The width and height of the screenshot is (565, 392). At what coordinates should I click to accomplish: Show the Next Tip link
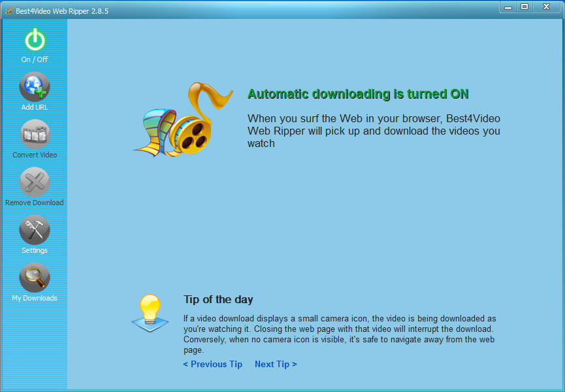point(276,365)
